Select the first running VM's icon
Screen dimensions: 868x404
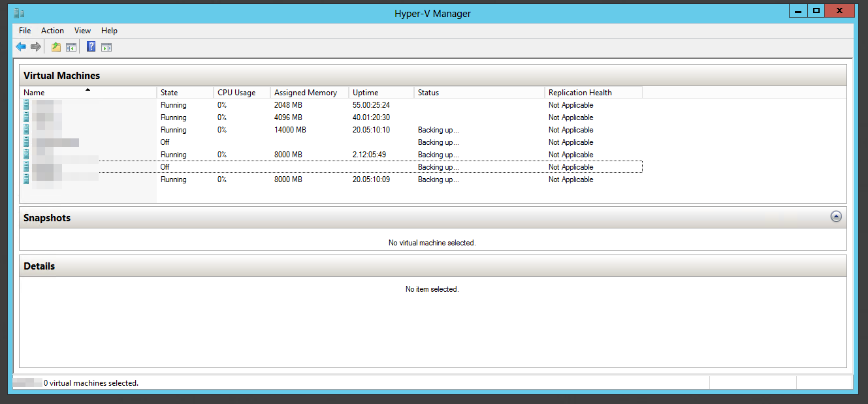(25, 104)
